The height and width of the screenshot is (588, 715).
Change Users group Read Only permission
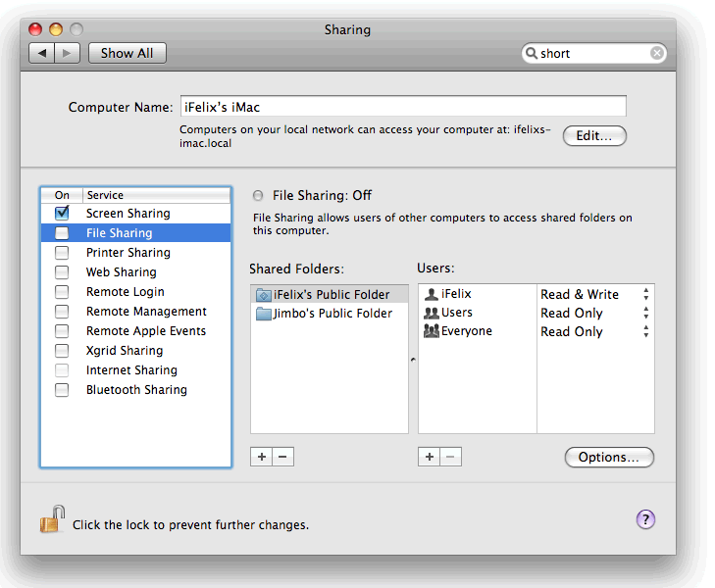coord(645,313)
